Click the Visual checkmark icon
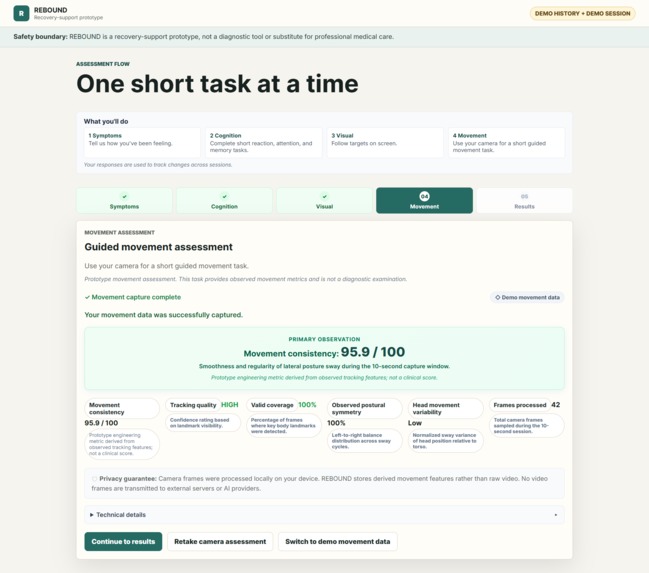Viewport: 649px width, 573px height. point(324,196)
